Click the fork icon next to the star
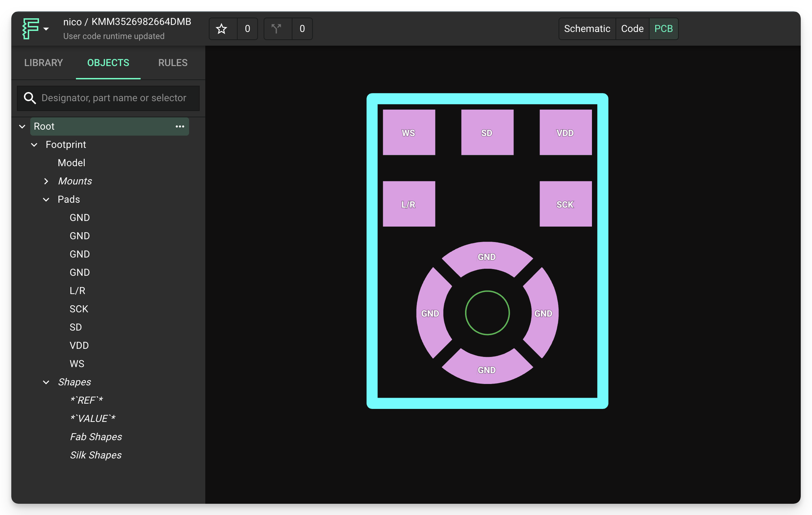812x515 pixels. (x=277, y=29)
